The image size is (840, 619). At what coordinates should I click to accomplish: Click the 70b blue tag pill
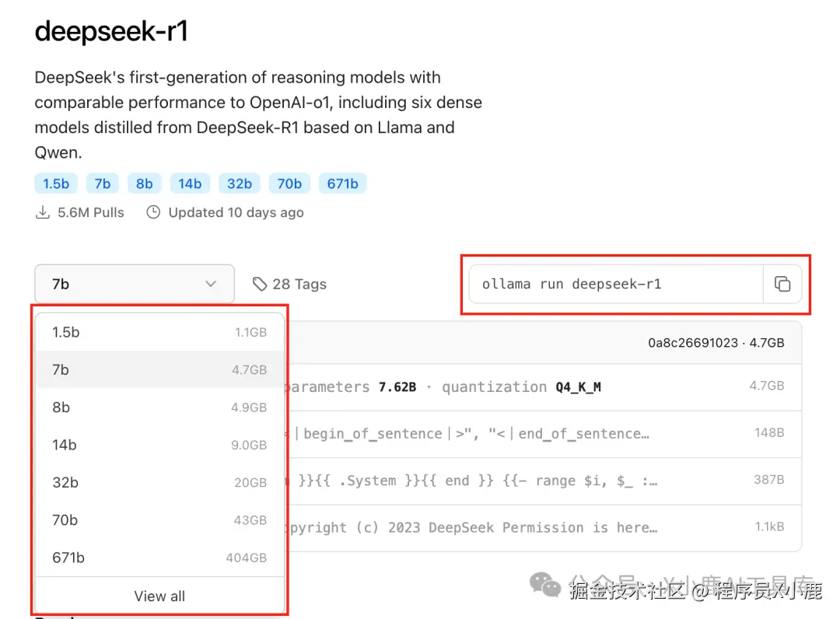tap(289, 184)
